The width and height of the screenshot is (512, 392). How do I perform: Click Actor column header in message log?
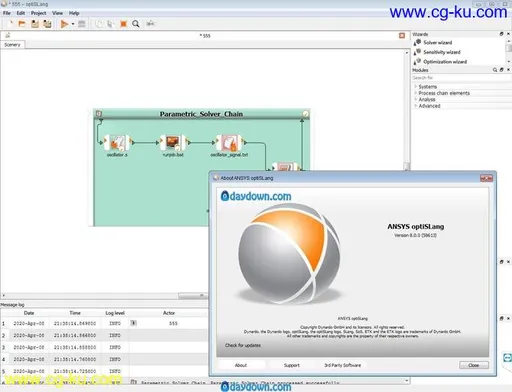coord(169,313)
